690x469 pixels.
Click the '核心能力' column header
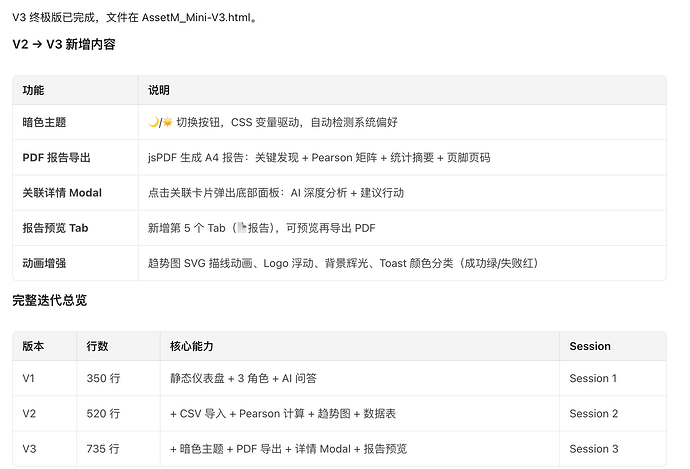tap(360, 346)
